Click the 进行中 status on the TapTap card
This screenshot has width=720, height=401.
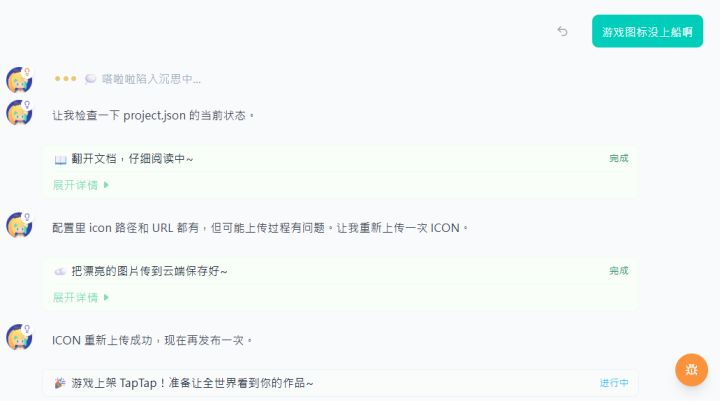(x=614, y=383)
